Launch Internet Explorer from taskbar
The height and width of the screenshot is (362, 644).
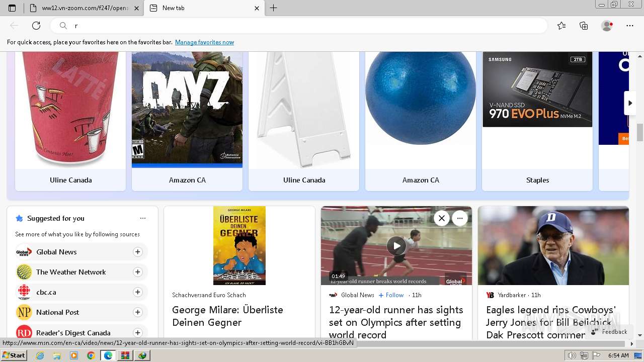click(40, 355)
